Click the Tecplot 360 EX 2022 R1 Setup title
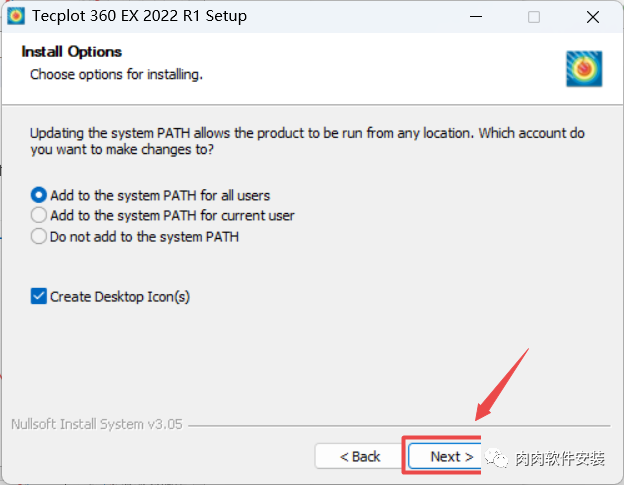 (139, 16)
